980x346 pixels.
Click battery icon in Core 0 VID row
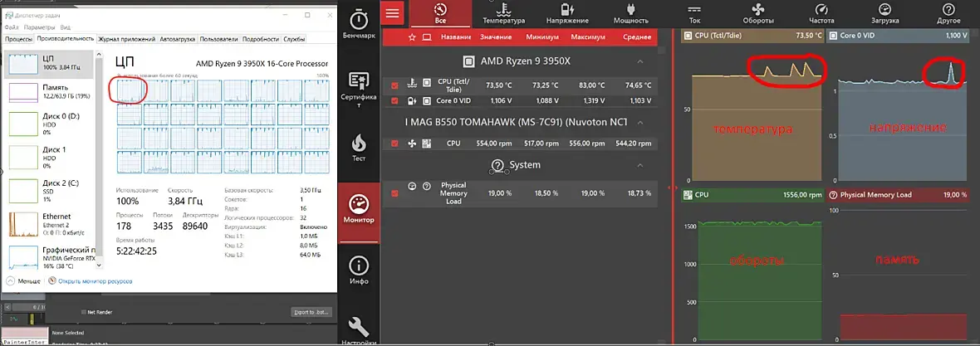[x=411, y=100]
